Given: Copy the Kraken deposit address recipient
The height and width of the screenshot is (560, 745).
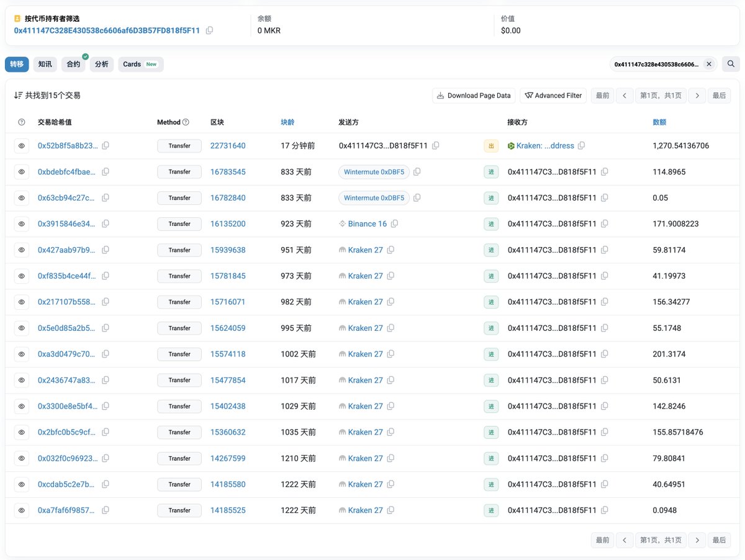Looking at the screenshot, I should pos(581,146).
